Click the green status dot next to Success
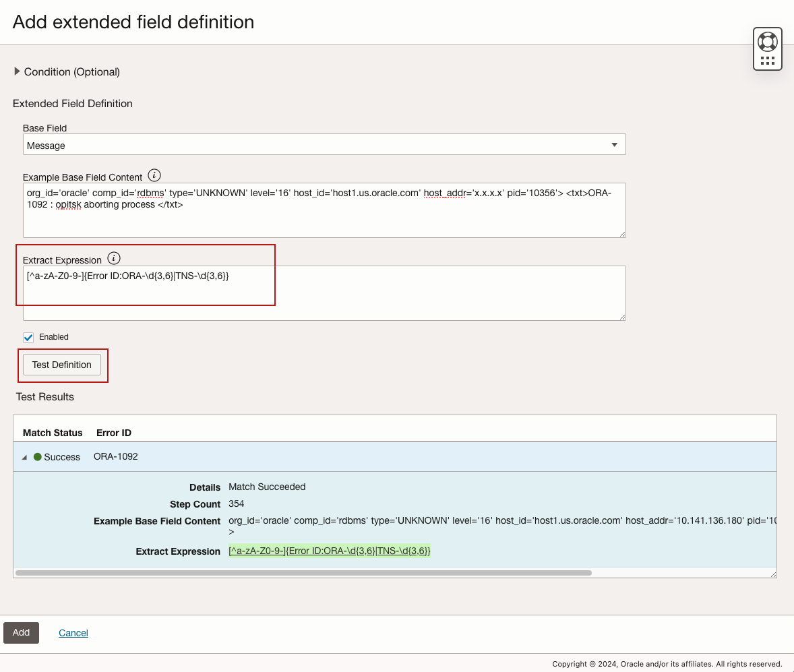 click(38, 457)
